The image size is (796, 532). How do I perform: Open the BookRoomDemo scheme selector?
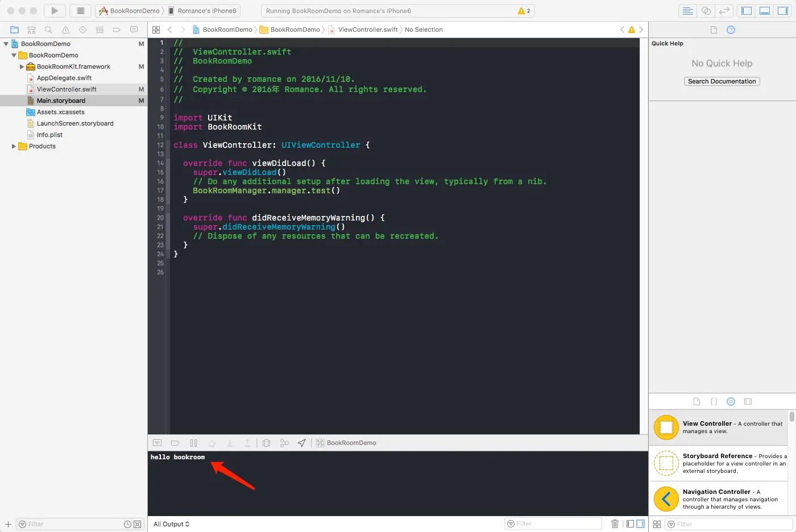pyautogui.click(x=130, y=11)
